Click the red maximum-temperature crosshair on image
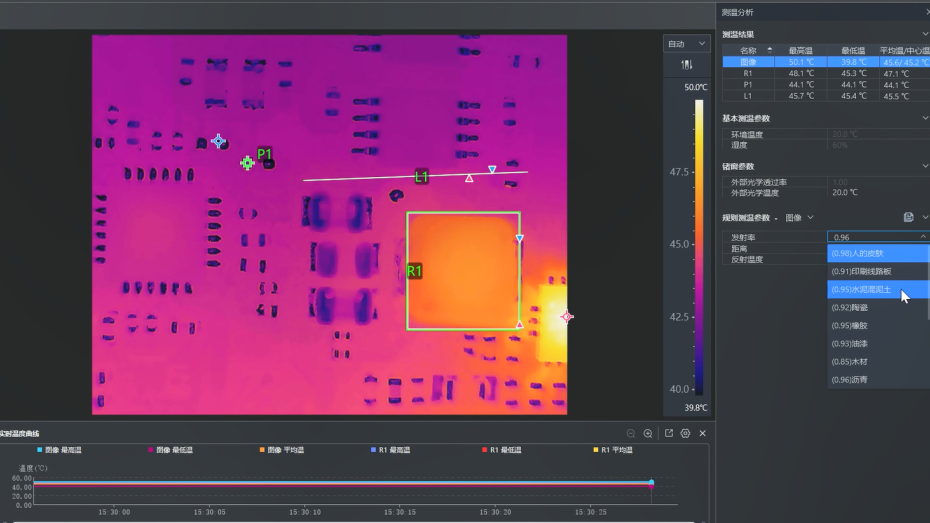Viewport: 930px width, 523px height. (566, 317)
